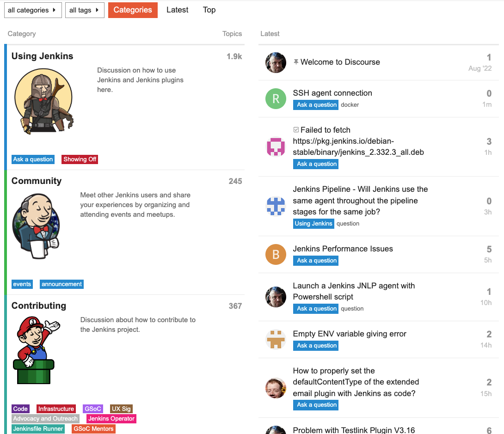This screenshot has width=504, height=434.
Task: Expand the all tags dropdown
Action: (85, 10)
